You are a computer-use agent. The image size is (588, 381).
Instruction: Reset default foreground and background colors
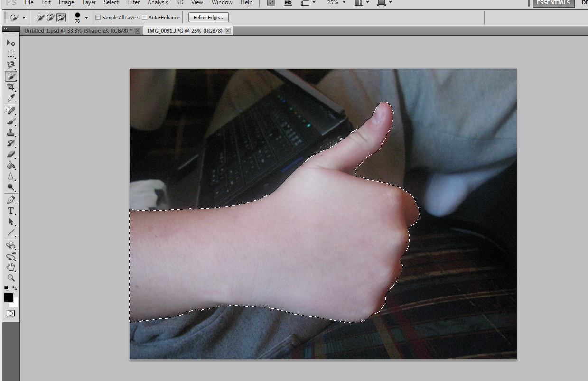6,288
